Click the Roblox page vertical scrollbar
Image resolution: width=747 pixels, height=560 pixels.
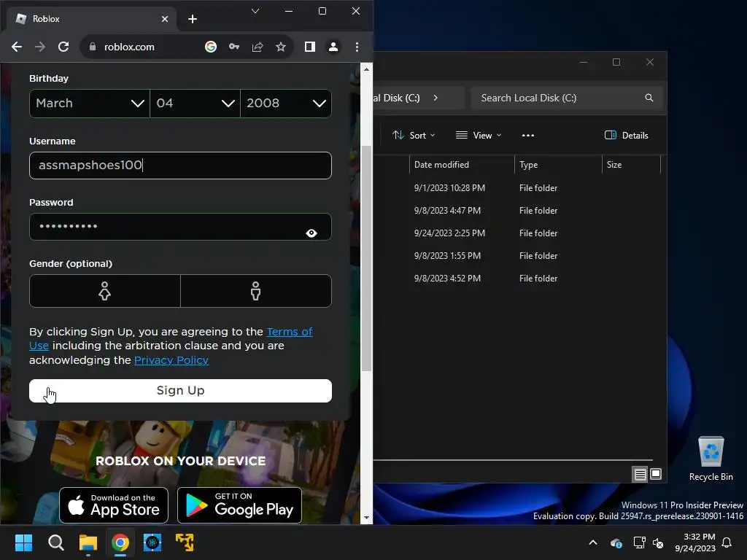(366, 257)
